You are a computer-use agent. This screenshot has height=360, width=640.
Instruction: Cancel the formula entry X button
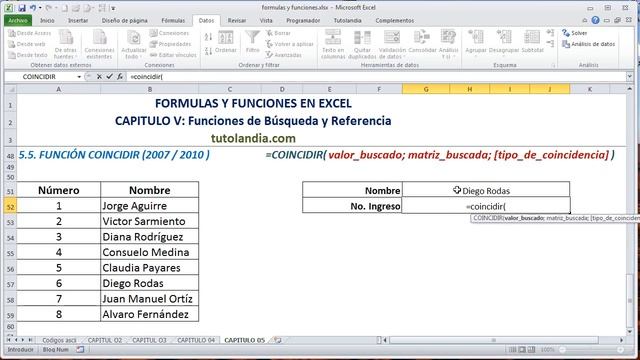pyautogui.click(x=99, y=77)
